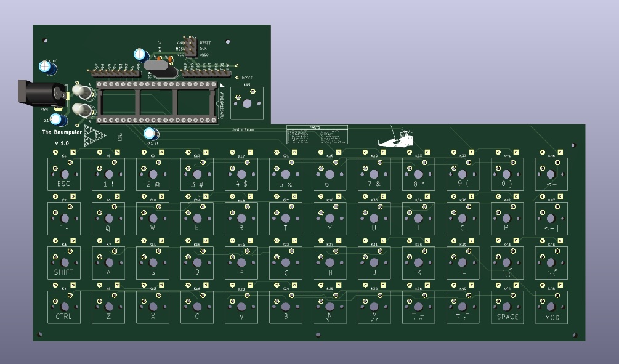619x364 pixels.
Task: Select the P key switch footprint
Action: coord(507,218)
